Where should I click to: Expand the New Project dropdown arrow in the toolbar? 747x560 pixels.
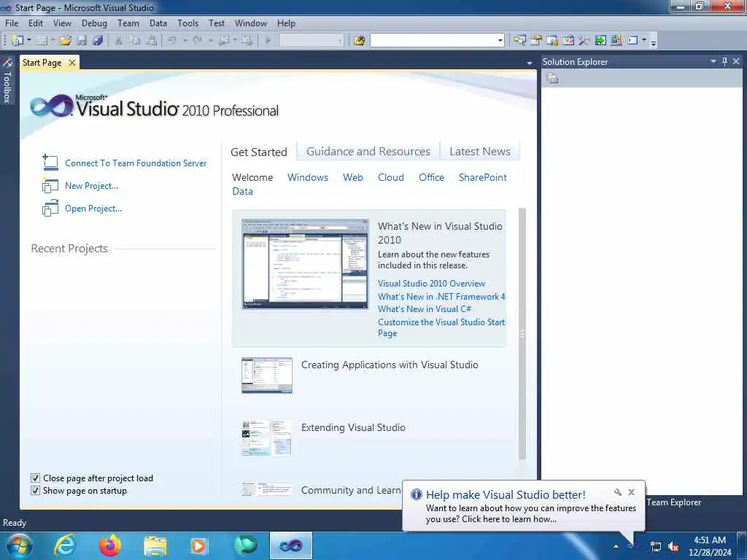(28, 41)
